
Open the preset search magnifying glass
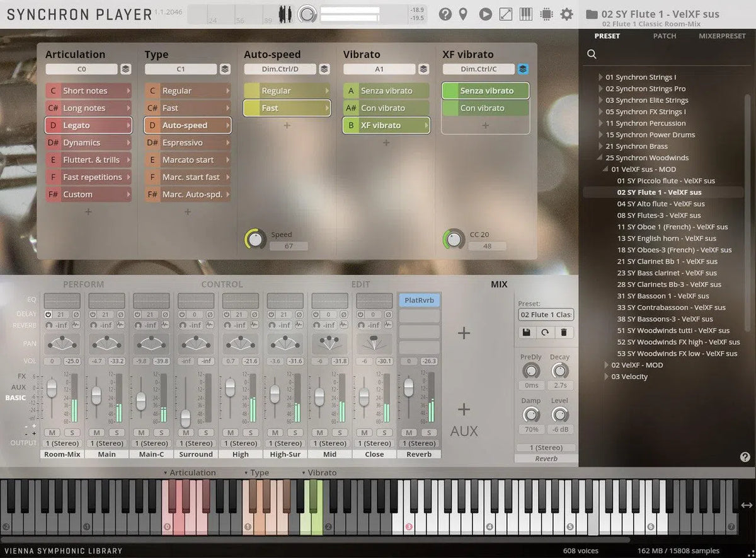click(x=591, y=54)
